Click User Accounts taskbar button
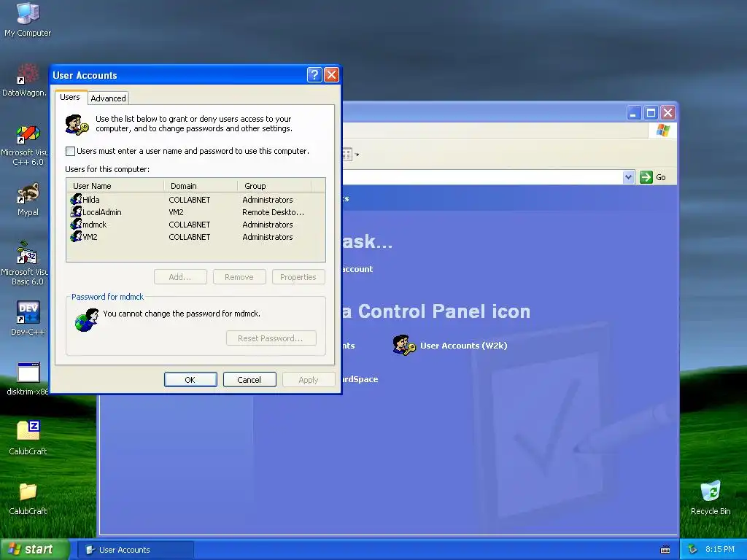 click(x=136, y=550)
